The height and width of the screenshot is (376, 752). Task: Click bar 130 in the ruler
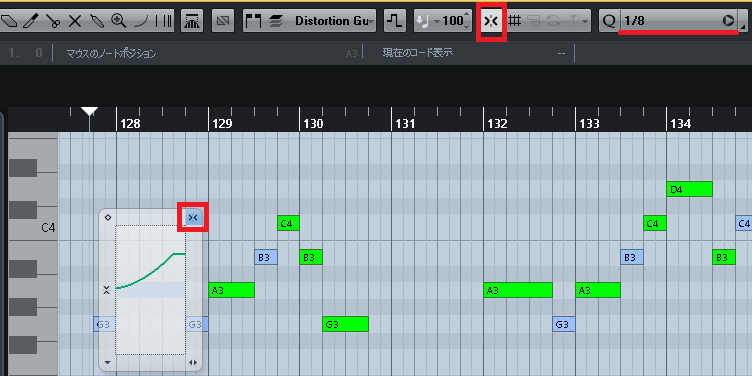coord(313,124)
